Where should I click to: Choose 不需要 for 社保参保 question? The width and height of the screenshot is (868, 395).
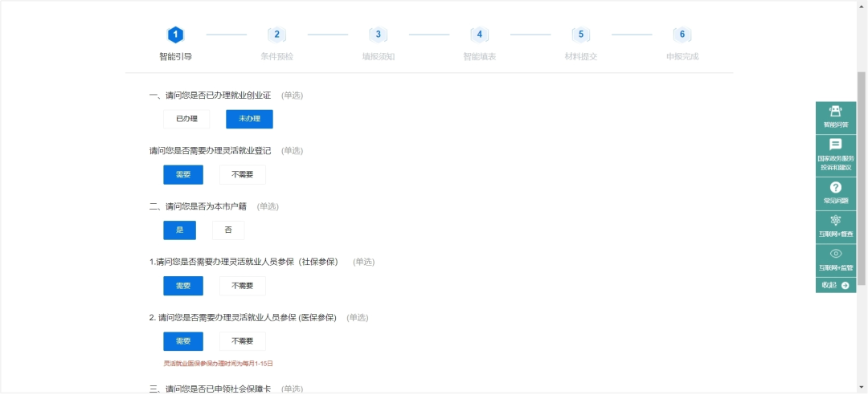[242, 286]
